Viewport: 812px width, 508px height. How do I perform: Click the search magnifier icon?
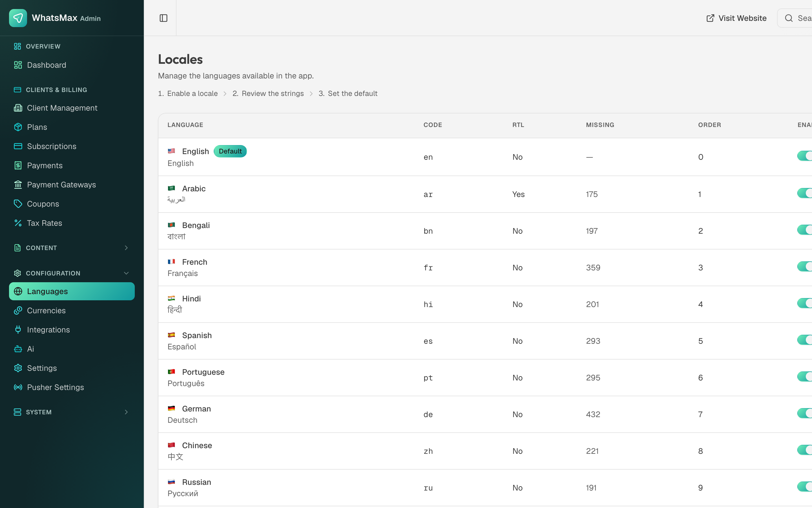[x=789, y=18]
